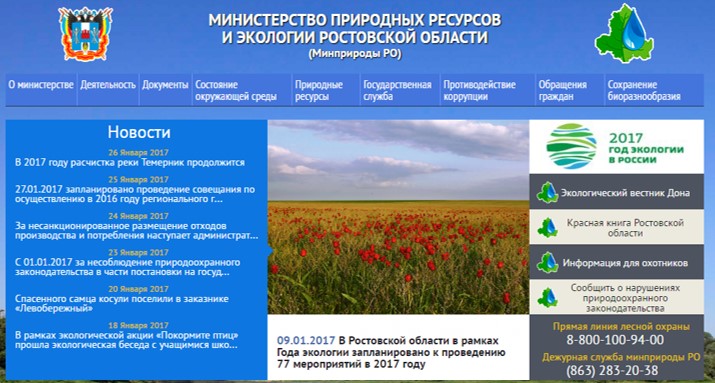This screenshot has width=715, height=383.
Task: Open the Деятельность menu item
Action: pos(108,85)
